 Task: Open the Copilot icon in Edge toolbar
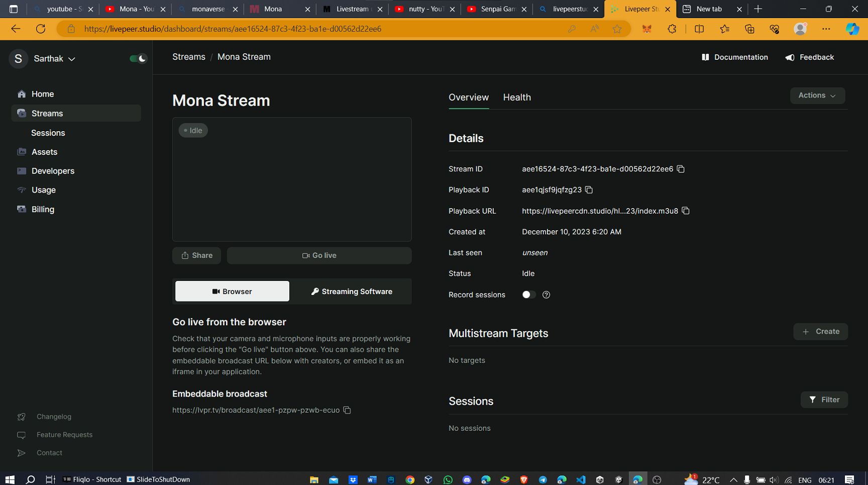tap(852, 29)
